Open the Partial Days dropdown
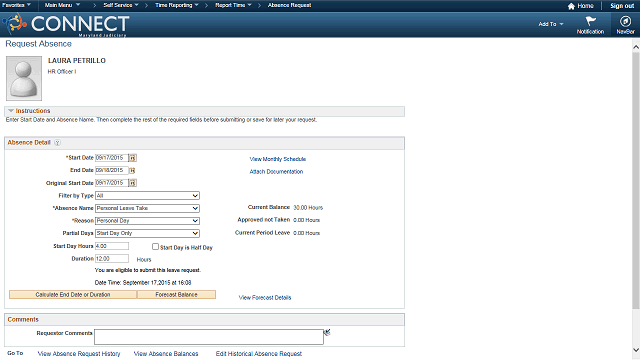Screen dimensions: 640x360 coord(147,233)
